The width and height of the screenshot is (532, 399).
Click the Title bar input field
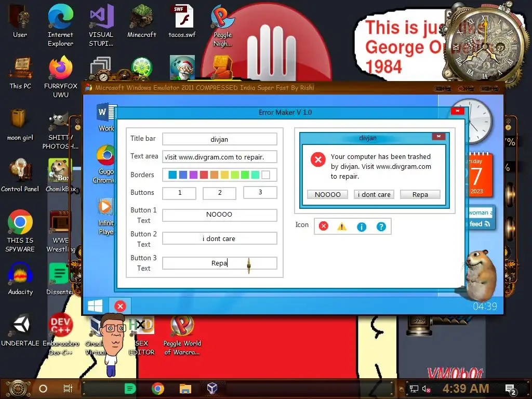[x=220, y=139]
